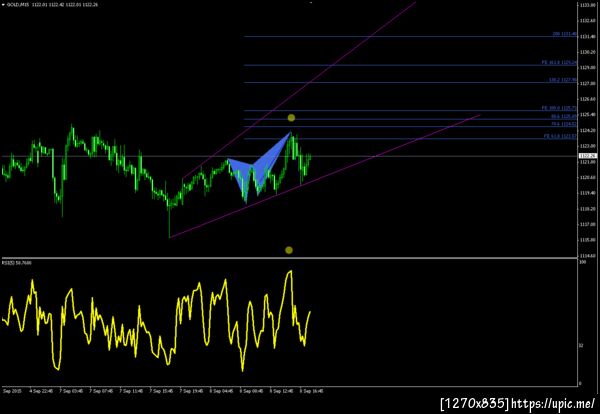The image size is (600, 414).
Task: Click the 7 Sep 19:45 time label
Action: click(x=191, y=391)
